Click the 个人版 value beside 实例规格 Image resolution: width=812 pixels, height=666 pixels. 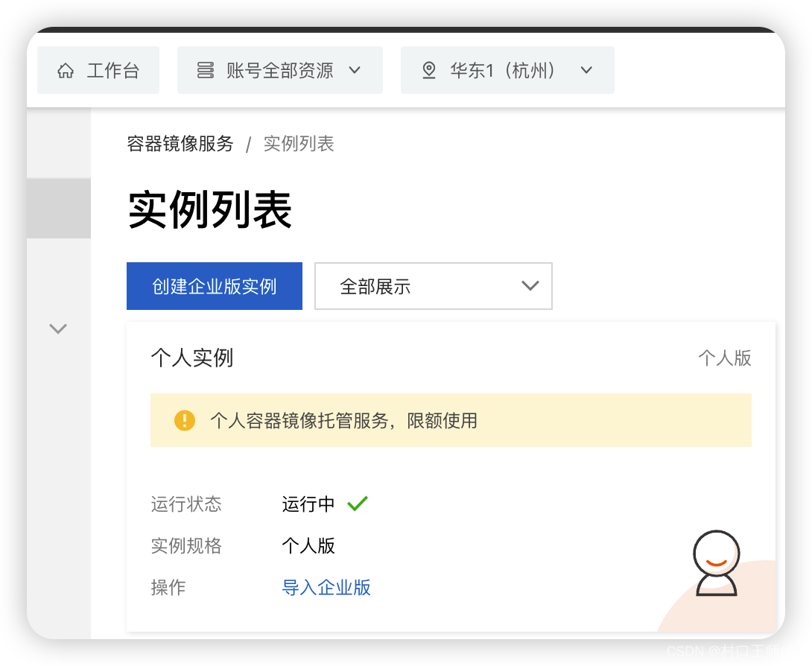(308, 546)
